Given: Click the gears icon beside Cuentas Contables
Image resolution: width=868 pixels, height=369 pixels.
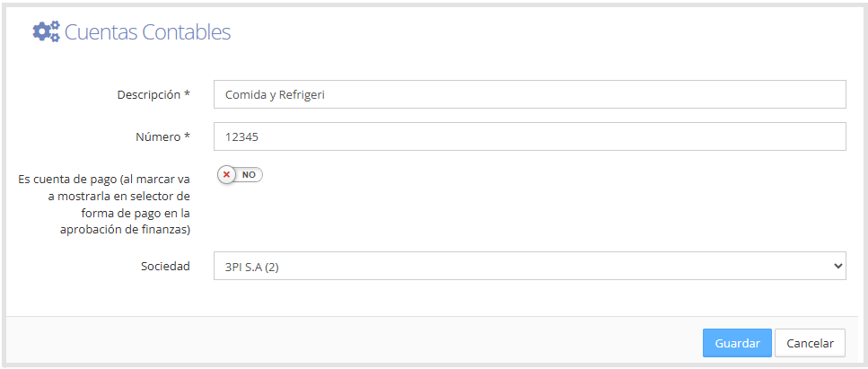Looking at the screenshot, I should click(x=46, y=31).
